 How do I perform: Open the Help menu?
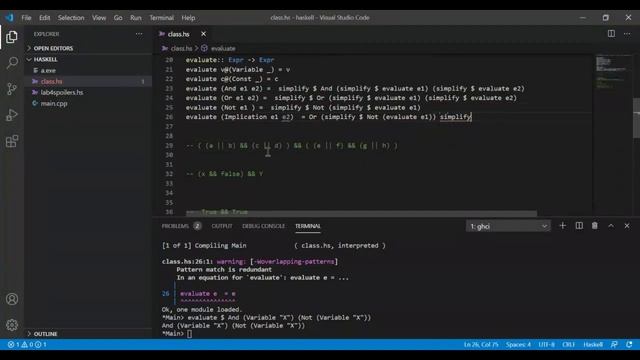[x=188, y=18]
